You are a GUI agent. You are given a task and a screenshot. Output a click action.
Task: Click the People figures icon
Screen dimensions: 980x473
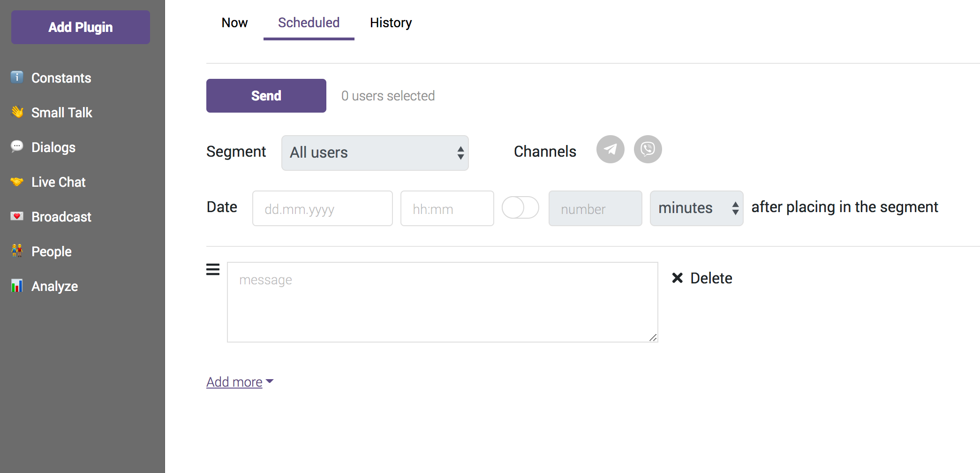(x=17, y=251)
